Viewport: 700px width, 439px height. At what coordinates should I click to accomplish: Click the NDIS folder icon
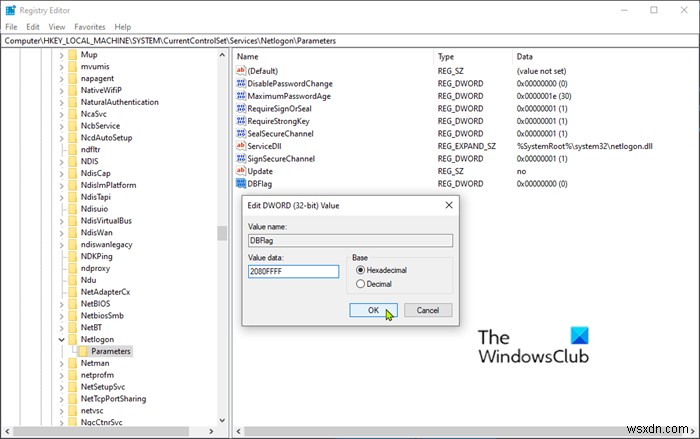pos(73,161)
